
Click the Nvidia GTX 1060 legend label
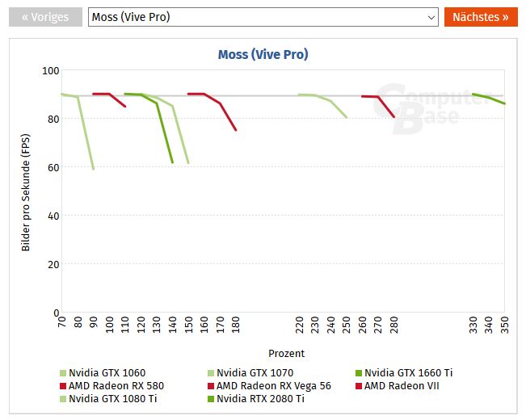[107, 373]
